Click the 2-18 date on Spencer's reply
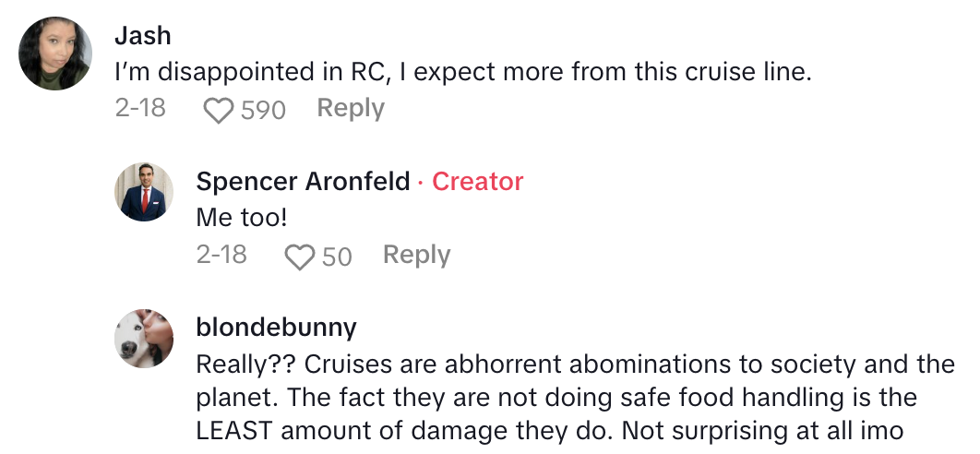This screenshot has width=980, height=454. (221, 256)
